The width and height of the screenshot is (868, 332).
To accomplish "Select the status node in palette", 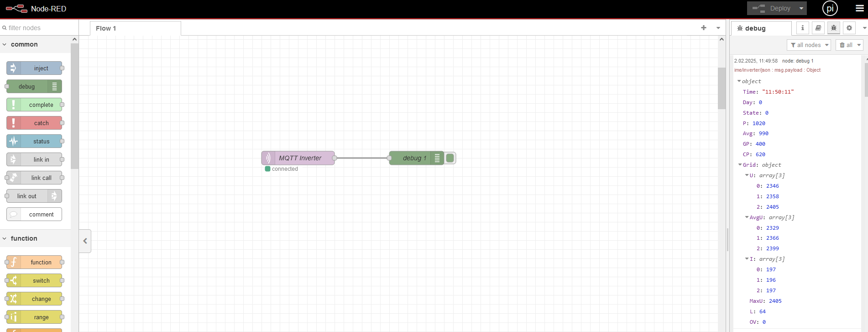I will click(x=34, y=141).
